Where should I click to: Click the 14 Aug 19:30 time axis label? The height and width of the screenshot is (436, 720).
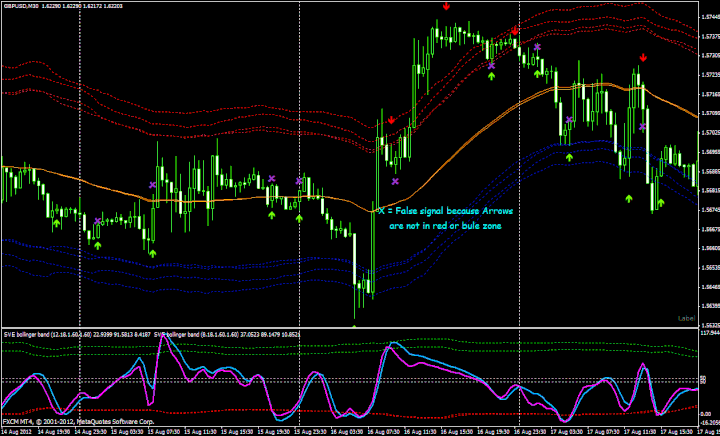[54, 432]
